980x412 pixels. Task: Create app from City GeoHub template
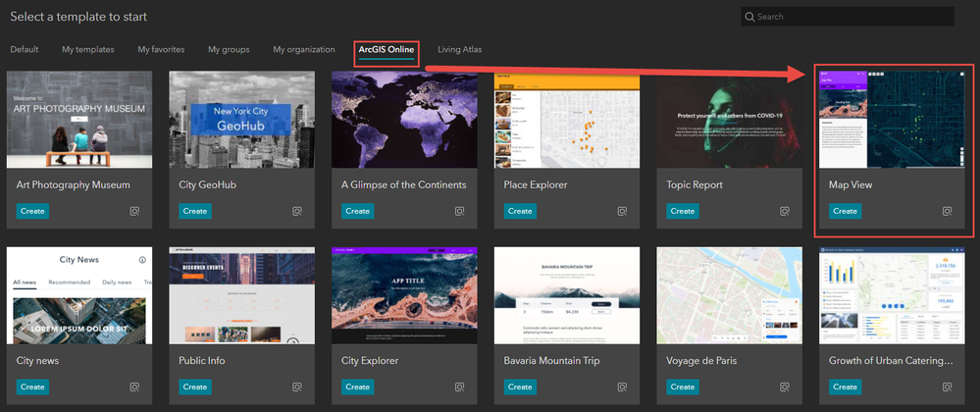click(195, 211)
